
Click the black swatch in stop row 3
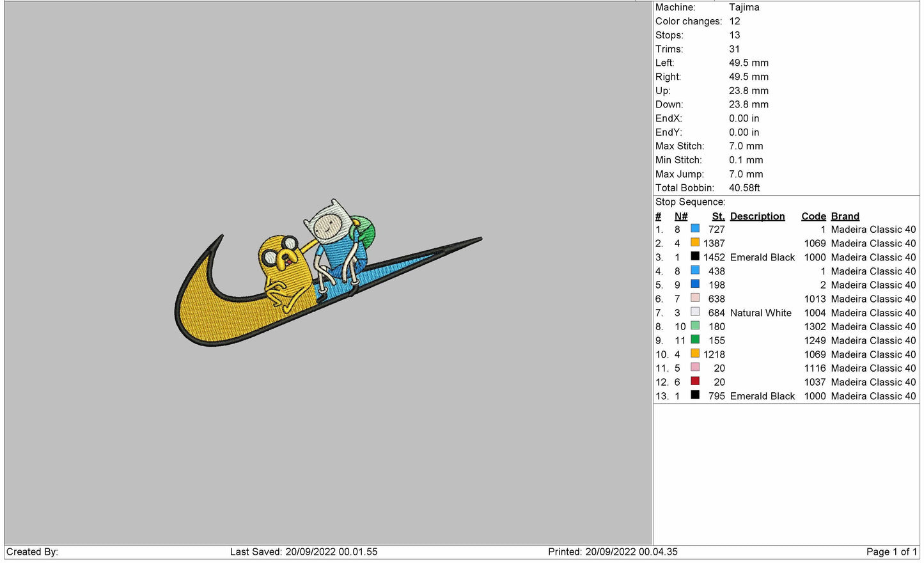695,257
